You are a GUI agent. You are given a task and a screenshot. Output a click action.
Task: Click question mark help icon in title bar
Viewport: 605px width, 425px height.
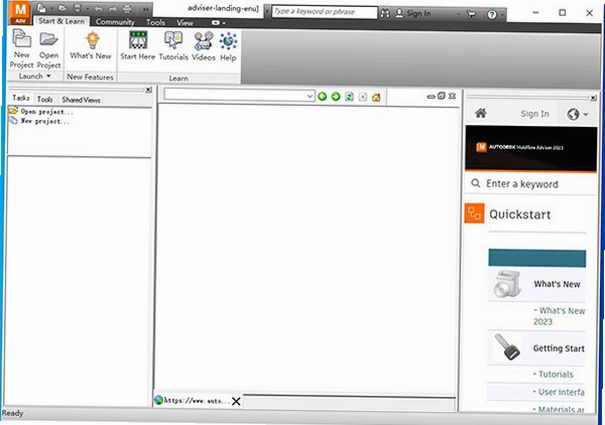(x=492, y=15)
